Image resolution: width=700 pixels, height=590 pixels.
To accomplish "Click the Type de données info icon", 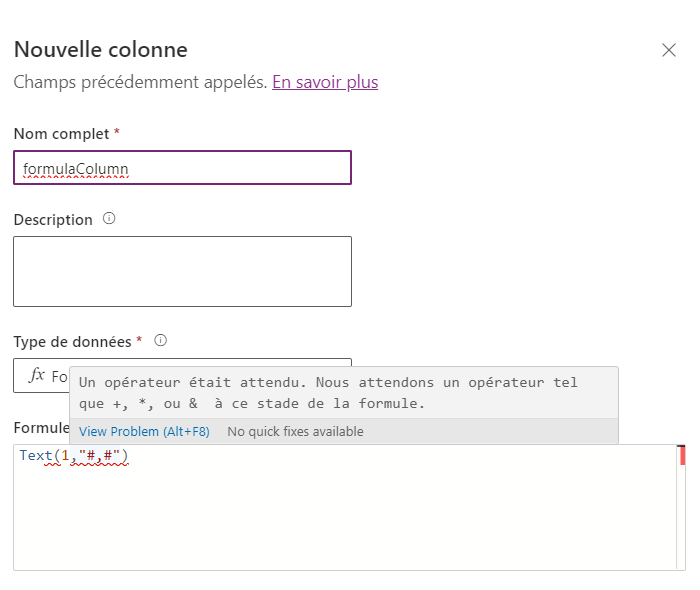I will [x=160, y=340].
